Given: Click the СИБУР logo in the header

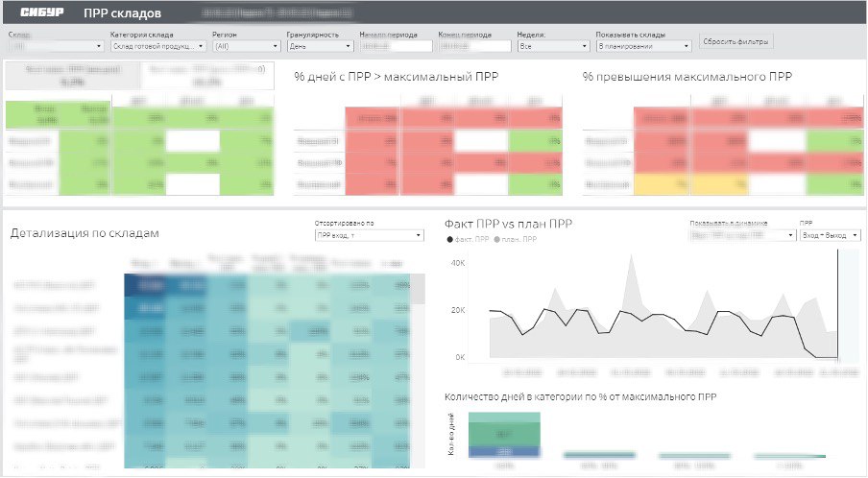Looking at the screenshot, I should tap(42, 12).
